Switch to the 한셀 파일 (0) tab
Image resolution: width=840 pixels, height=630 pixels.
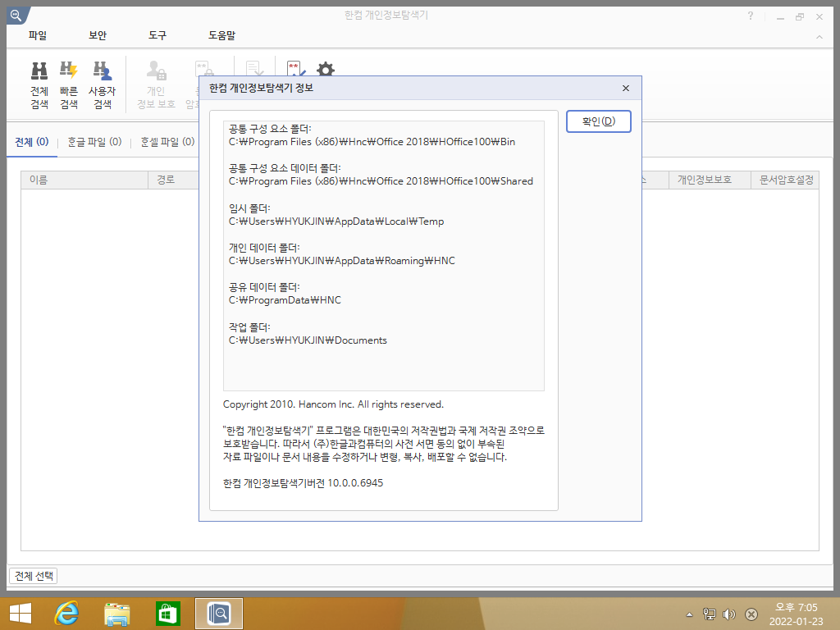click(167, 142)
